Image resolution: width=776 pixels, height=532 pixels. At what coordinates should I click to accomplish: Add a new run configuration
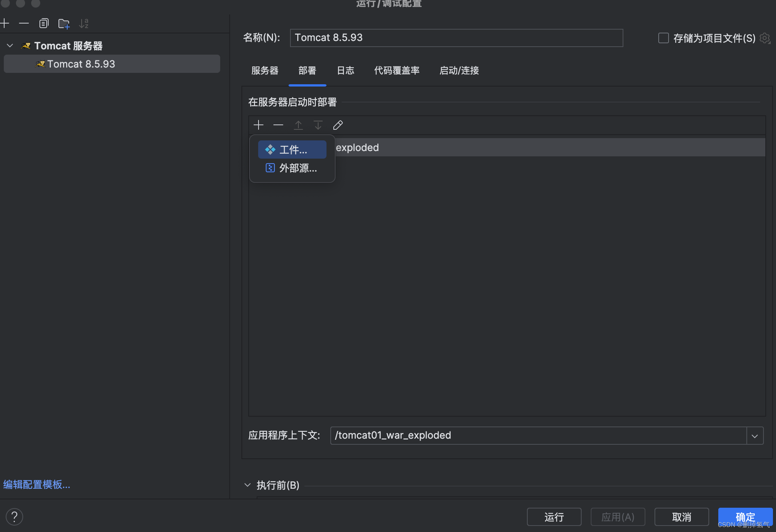[5, 24]
